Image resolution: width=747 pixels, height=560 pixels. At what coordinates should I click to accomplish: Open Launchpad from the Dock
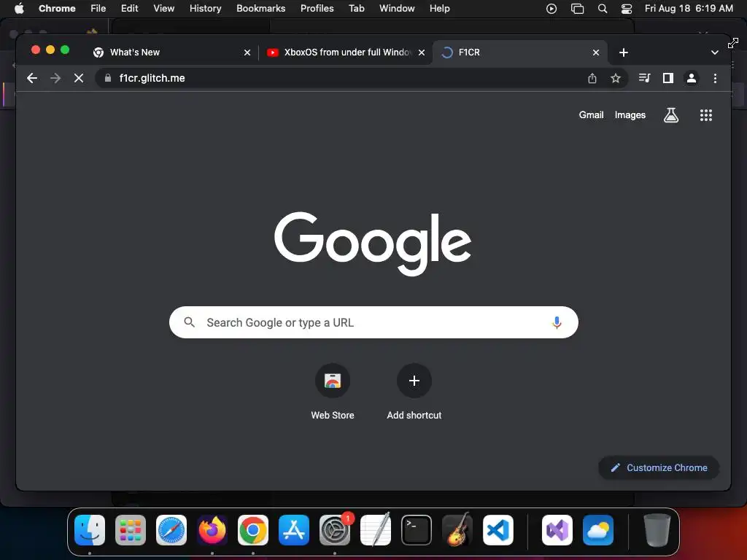(130, 530)
